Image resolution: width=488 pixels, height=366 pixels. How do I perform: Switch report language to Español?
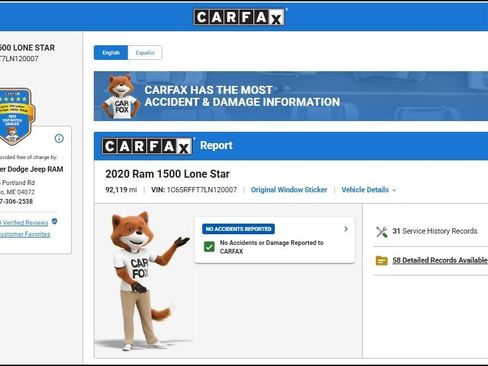[145, 53]
